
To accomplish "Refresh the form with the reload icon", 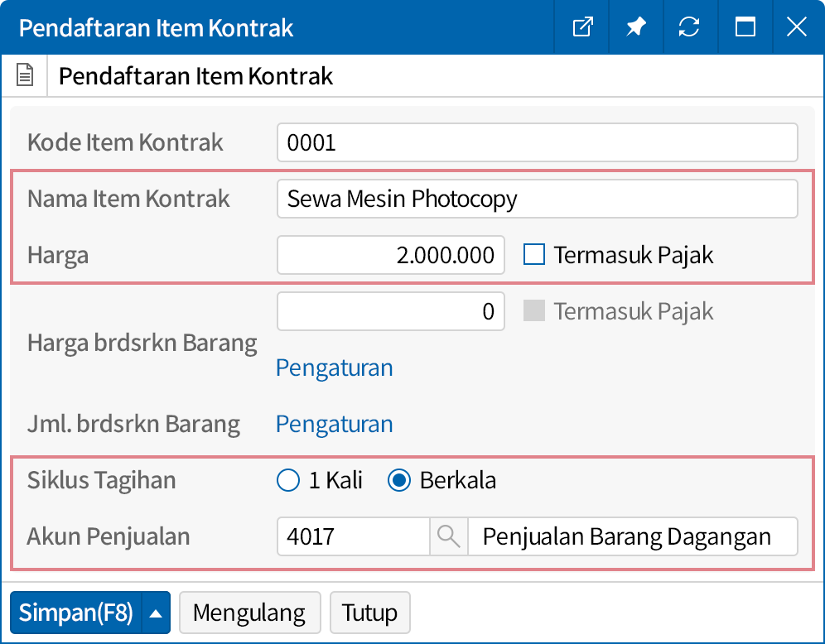I will 688,27.
